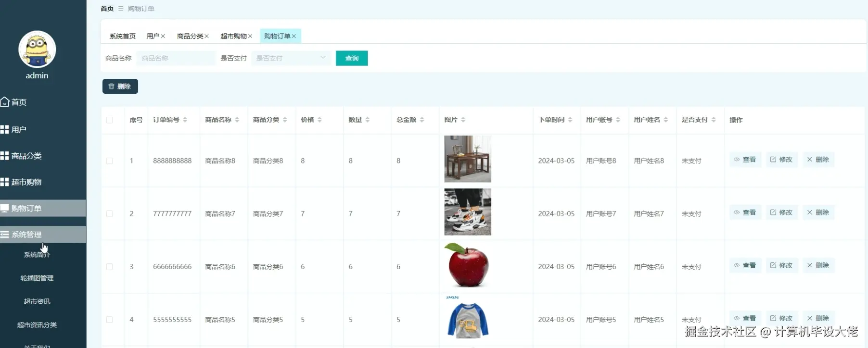This screenshot has width=868, height=348.
Task: Open 超市资讯 in sidebar submenu
Action: point(37,301)
